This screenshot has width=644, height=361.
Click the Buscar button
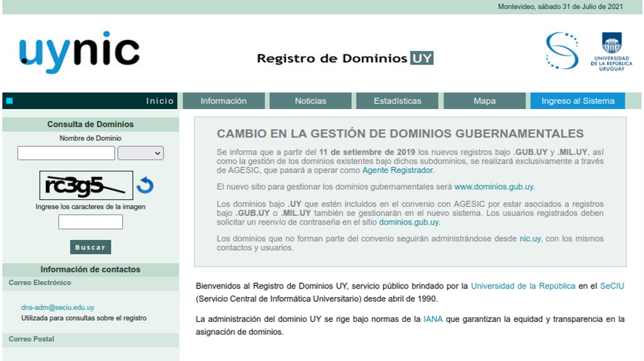[90, 247]
